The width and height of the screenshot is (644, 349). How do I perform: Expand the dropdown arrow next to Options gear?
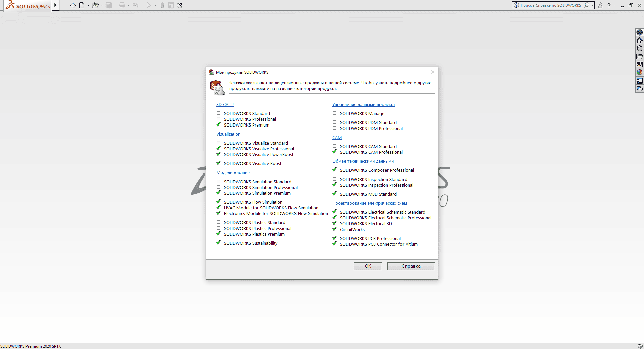pos(186,5)
